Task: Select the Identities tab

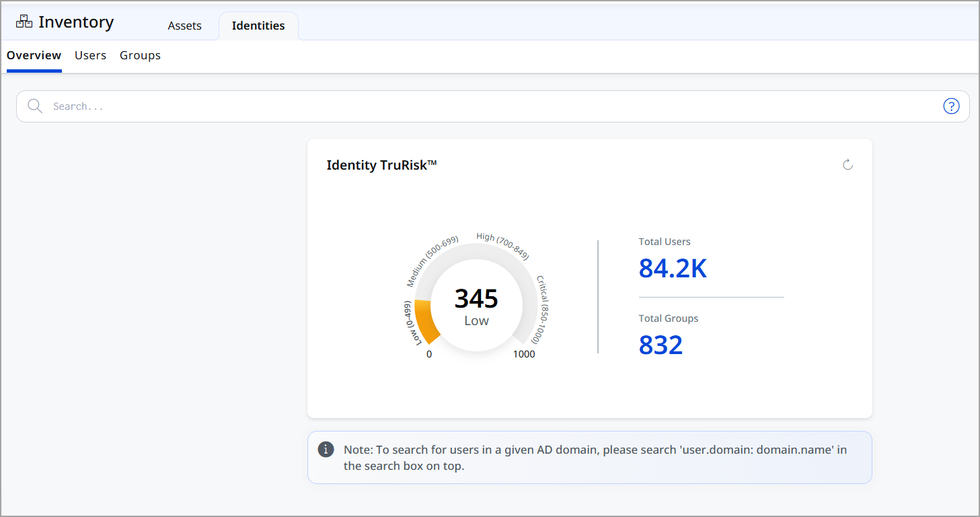Action: click(x=258, y=26)
